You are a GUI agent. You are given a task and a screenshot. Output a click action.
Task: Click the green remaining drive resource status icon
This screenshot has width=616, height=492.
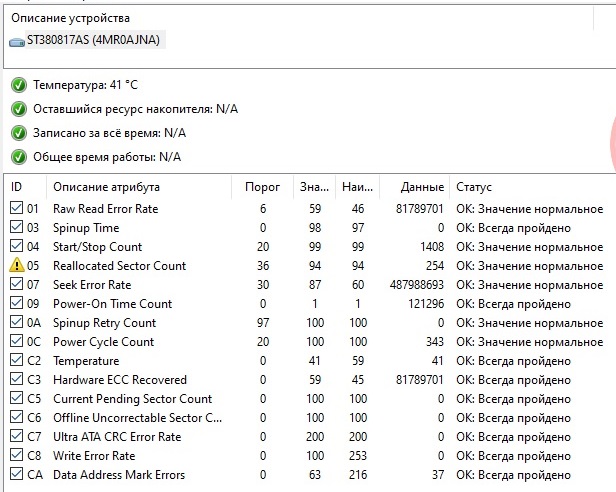point(18,109)
